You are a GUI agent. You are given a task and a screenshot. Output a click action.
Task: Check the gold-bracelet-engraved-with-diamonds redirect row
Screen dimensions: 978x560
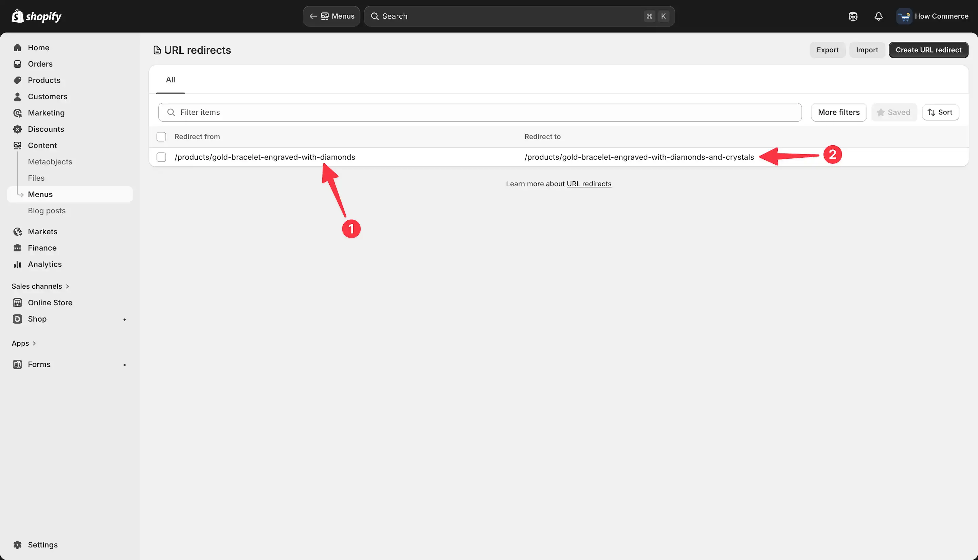[x=161, y=157]
